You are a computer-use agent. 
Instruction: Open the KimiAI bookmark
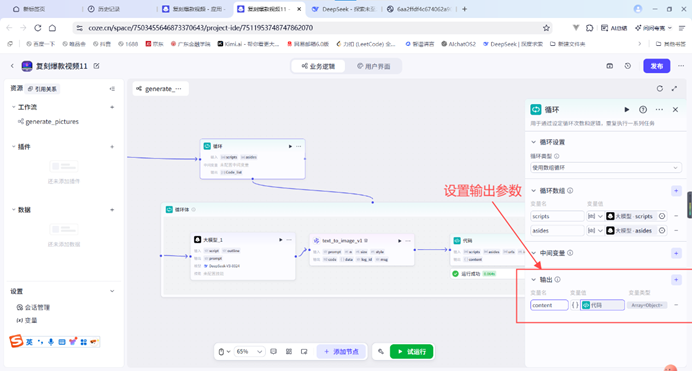click(248, 44)
